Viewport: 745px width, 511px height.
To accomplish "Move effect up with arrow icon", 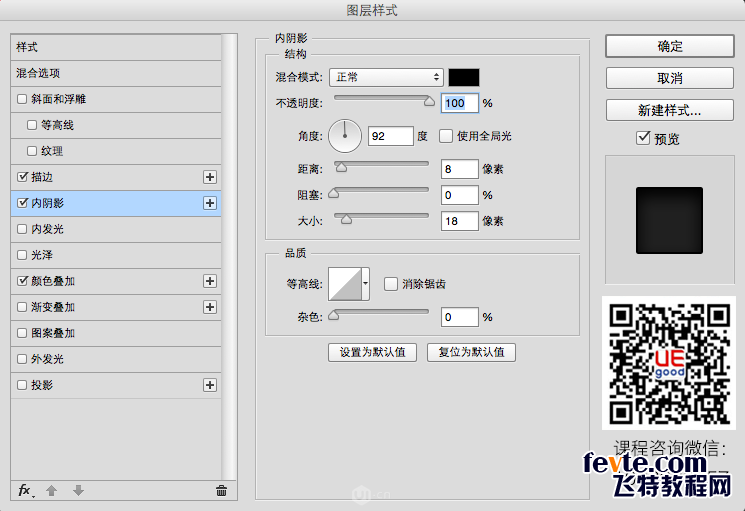I will point(51,491).
